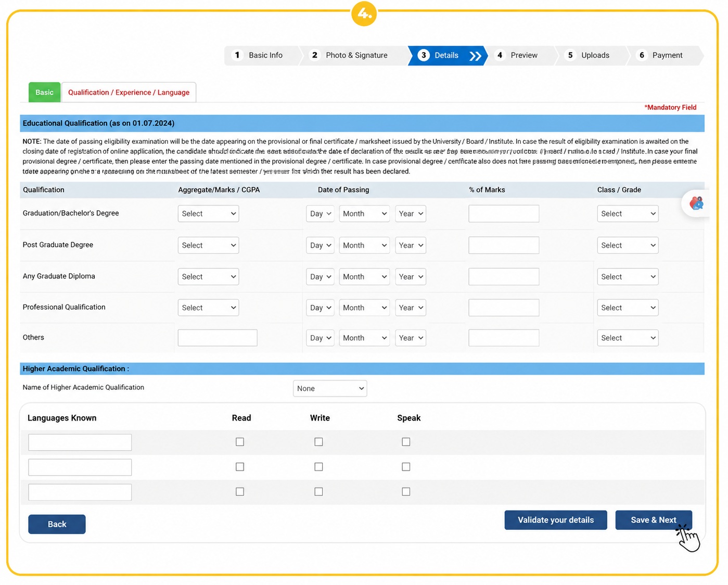Enable Speak checkbox in third language row
The image size is (728, 585).
click(x=406, y=491)
